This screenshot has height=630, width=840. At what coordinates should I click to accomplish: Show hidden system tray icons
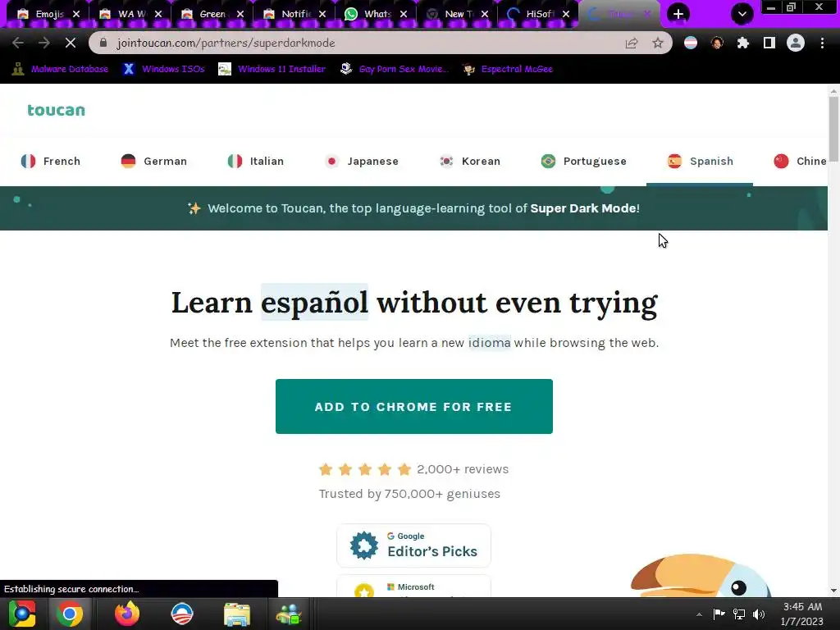699,614
